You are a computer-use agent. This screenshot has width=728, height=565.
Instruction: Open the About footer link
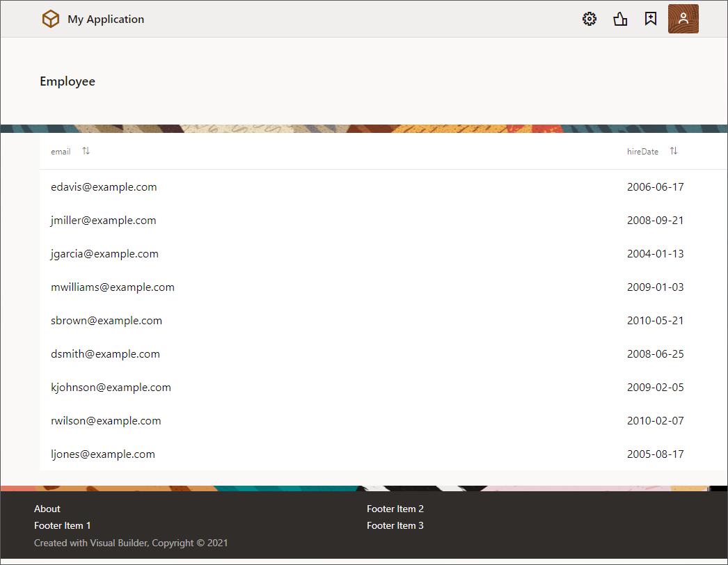47,509
